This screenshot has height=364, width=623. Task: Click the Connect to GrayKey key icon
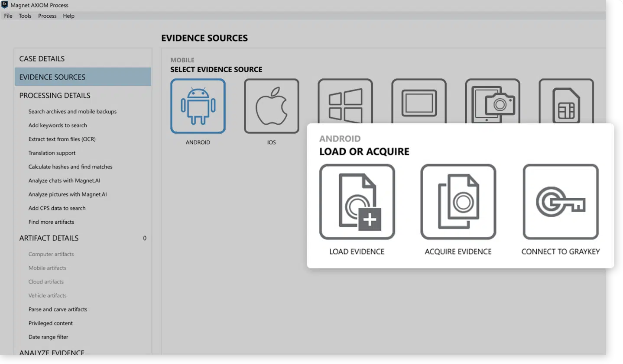(561, 202)
